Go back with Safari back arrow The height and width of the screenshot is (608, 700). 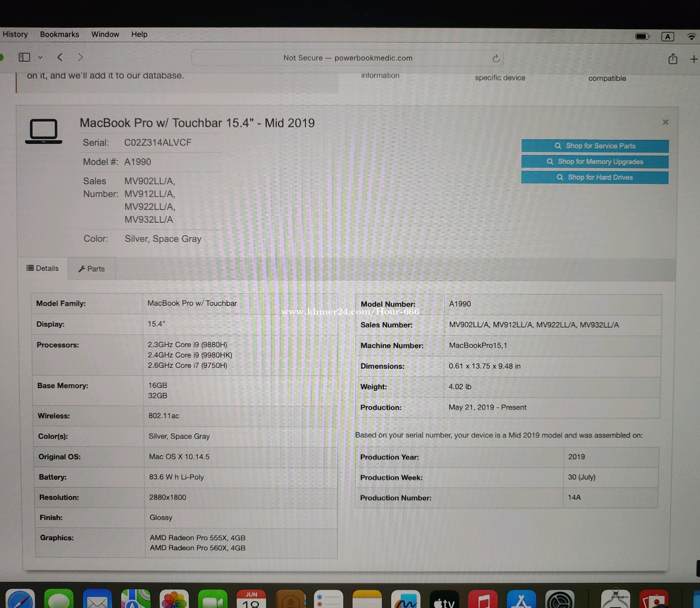60,57
